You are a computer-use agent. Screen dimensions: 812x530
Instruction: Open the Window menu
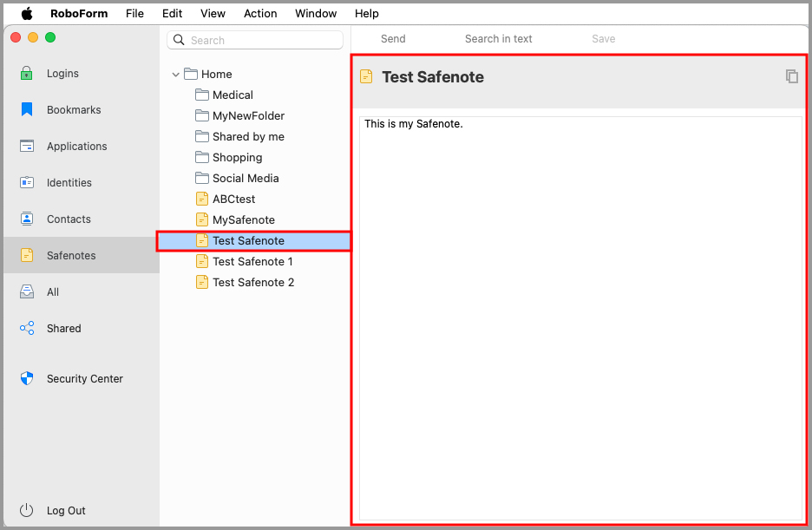tap(316, 14)
